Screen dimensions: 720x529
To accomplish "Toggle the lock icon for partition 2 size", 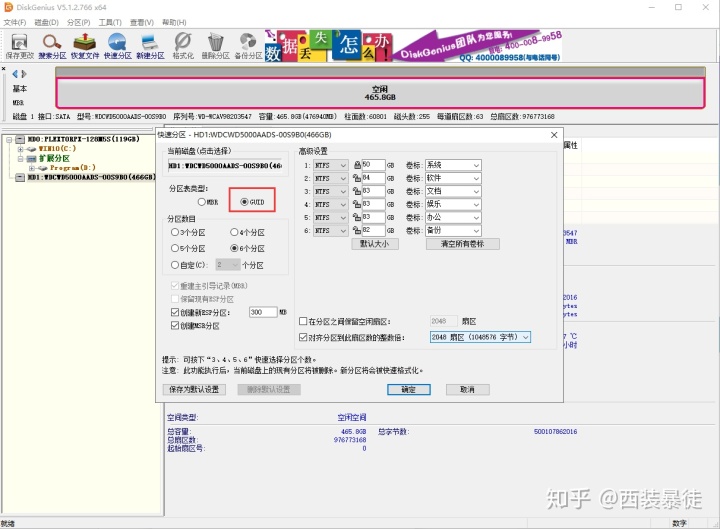I will click(357, 178).
